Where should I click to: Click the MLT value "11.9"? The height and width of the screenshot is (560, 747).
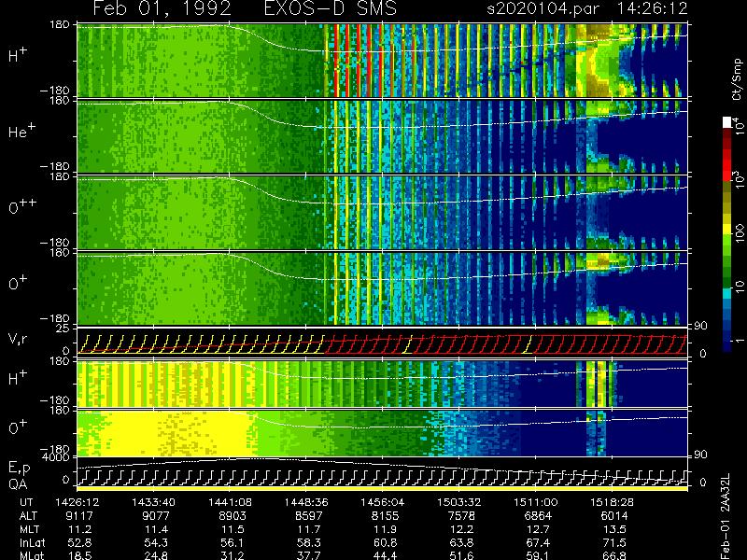385,529
